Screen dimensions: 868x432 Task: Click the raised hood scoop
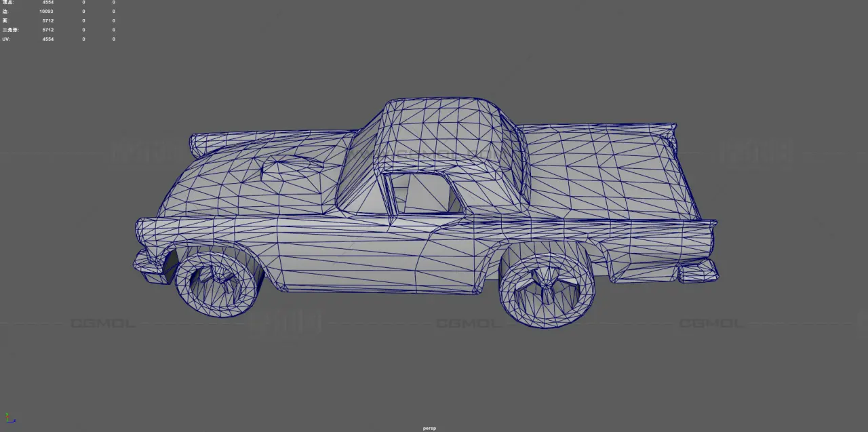click(292, 170)
